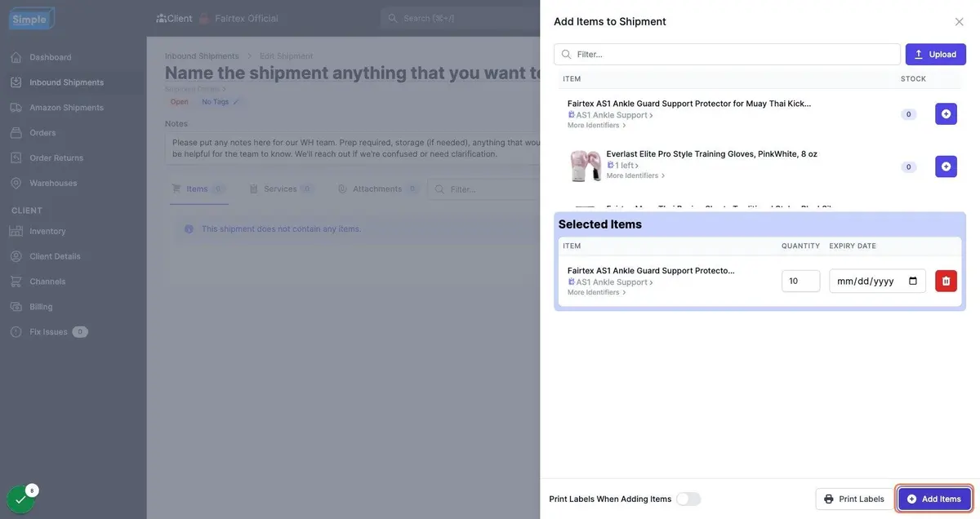Open the Fairtex Official client selector
This screenshot has width=980, height=519.
[238, 18]
